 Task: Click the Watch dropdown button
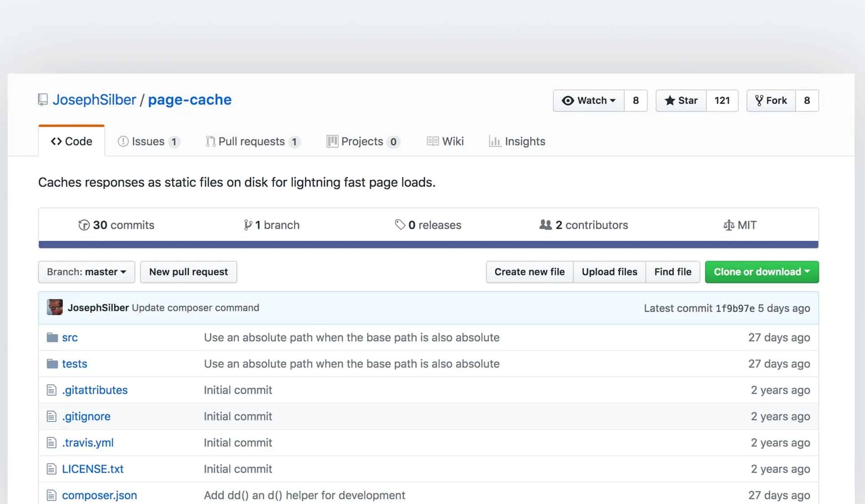pos(588,100)
